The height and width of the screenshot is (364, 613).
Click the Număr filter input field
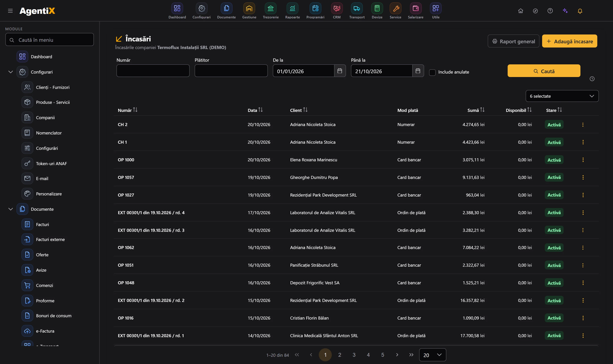pos(153,71)
